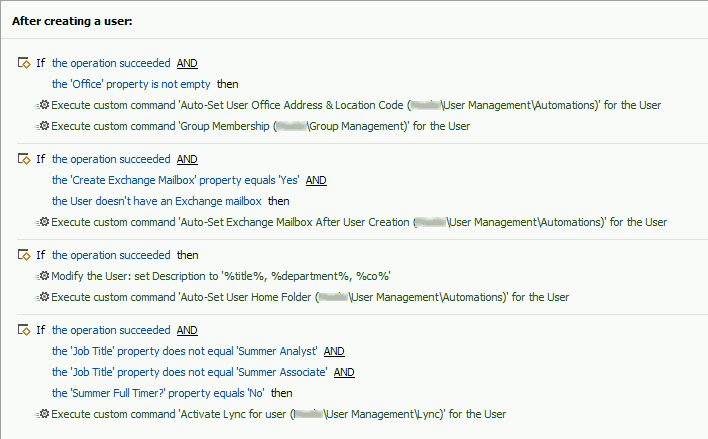Screen dimensions: 708x439
Task: Toggle AND after the 'Summer Analyst' condition
Action: tap(334, 351)
